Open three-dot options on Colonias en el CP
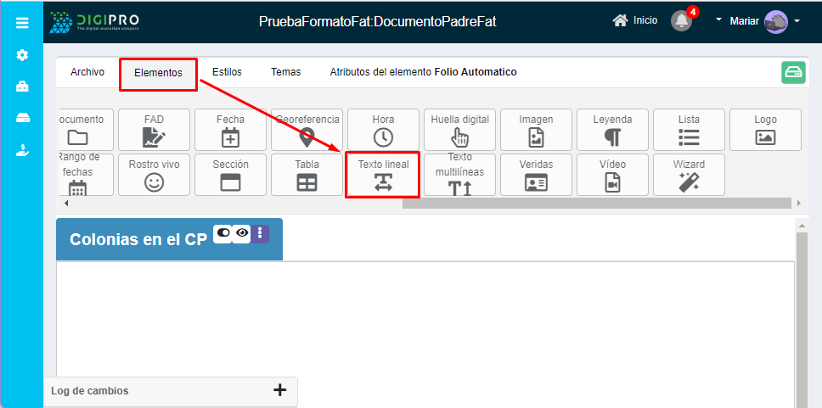Image resolution: width=822 pixels, height=408 pixels. point(260,233)
